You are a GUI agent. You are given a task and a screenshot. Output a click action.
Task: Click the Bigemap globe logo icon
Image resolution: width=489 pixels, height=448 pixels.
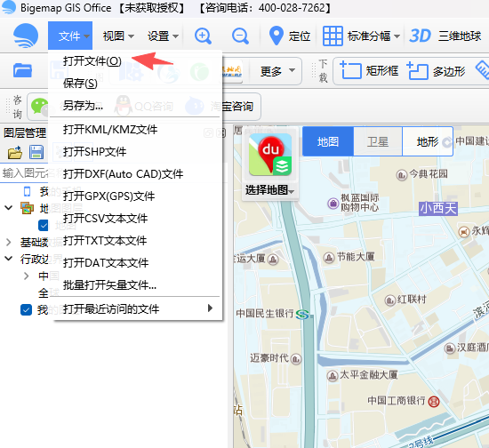tap(26, 36)
